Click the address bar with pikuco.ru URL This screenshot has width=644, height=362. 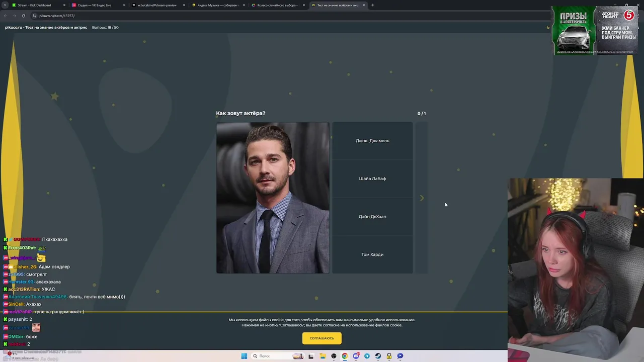(292, 16)
